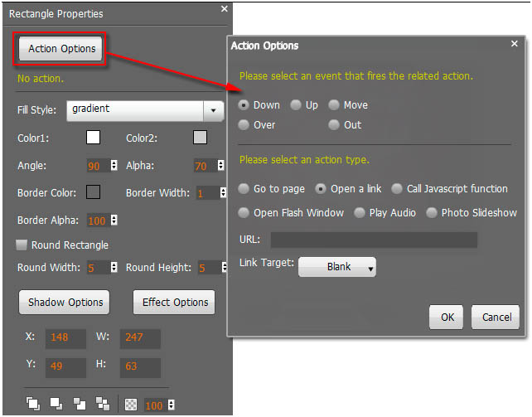Close the Action Options dialog

coord(515,43)
